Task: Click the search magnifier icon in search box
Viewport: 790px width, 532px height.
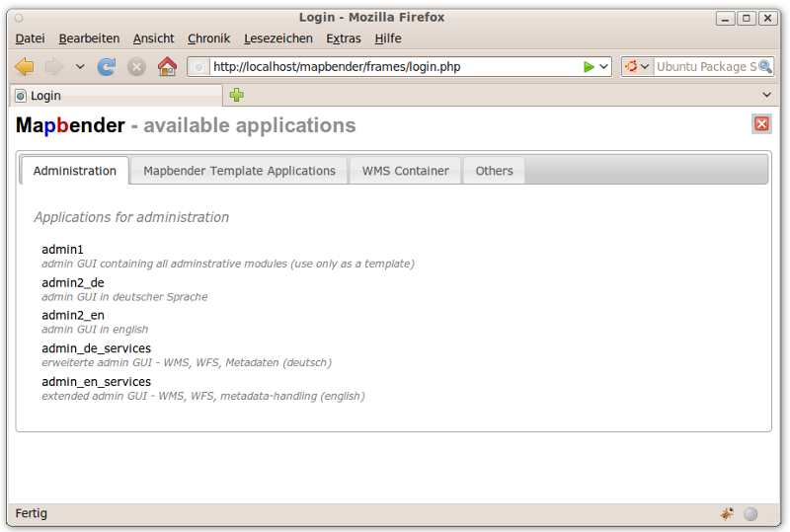Action: pyautogui.click(x=765, y=67)
